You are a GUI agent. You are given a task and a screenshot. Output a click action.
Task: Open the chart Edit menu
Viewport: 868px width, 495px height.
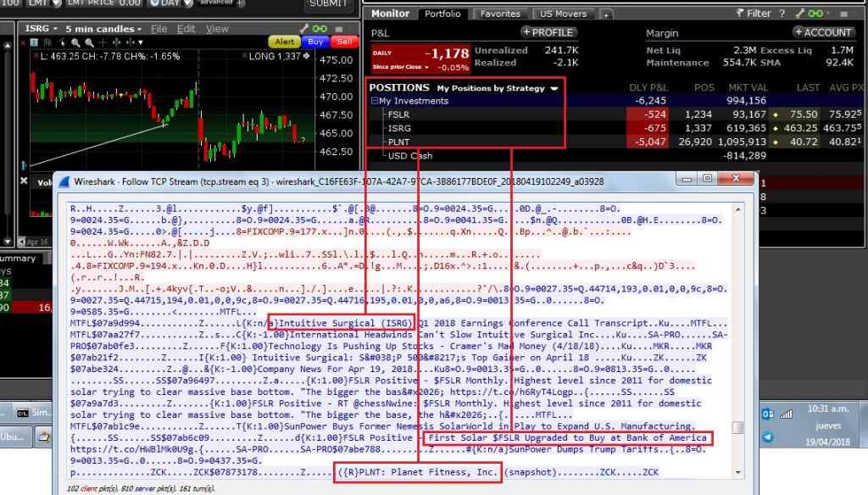186,29
